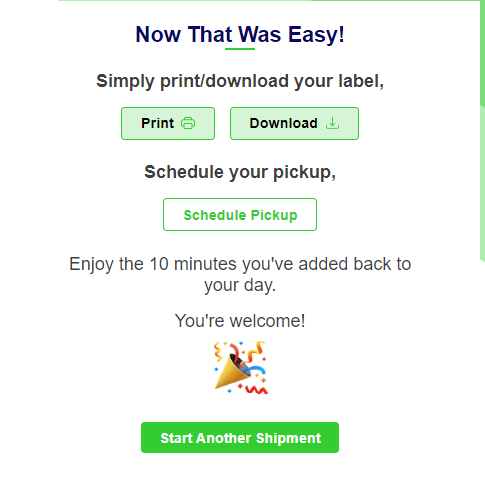Click the party popper emoji
485x487 pixels.
pyautogui.click(x=240, y=367)
